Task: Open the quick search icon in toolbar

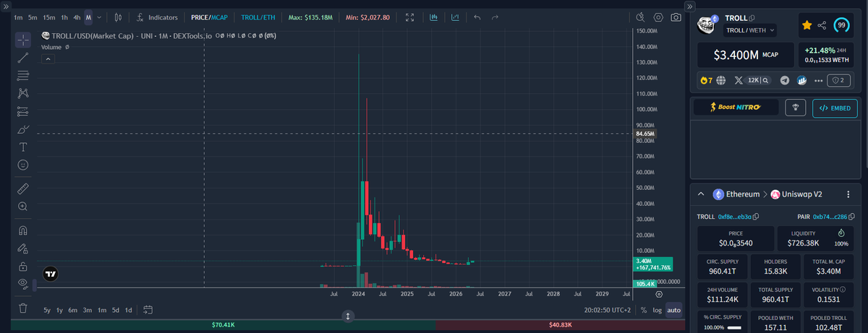Action: click(x=640, y=17)
